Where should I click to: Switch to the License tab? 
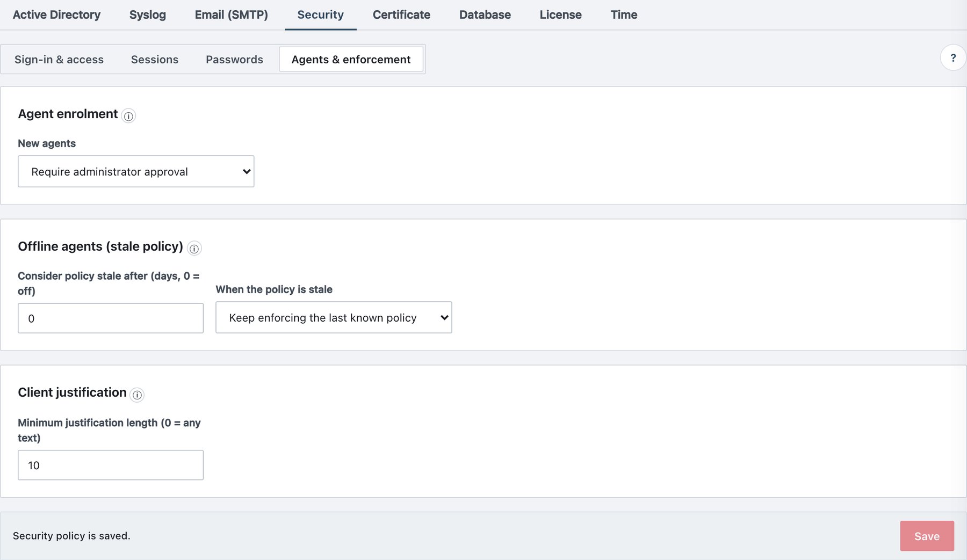click(561, 14)
